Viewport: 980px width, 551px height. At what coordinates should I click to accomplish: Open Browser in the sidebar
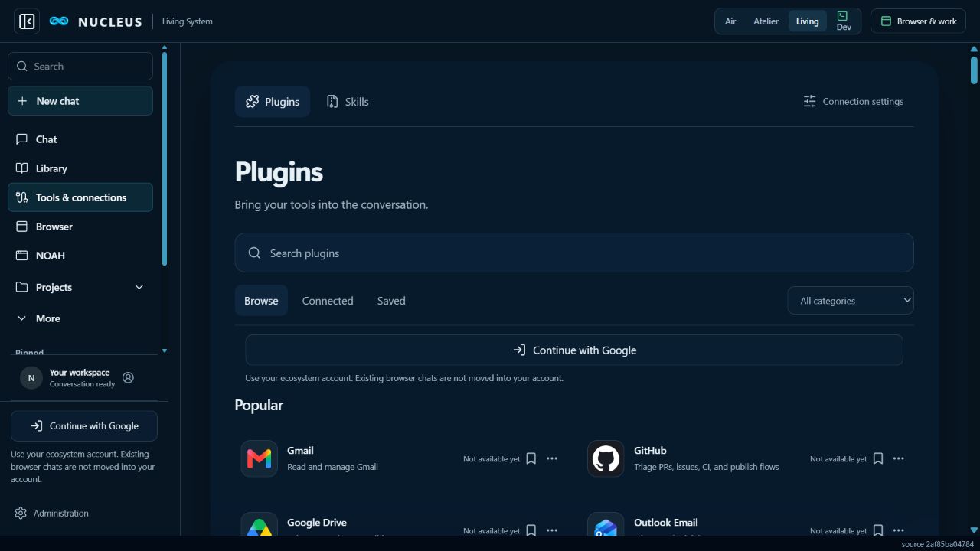point(80,227)
